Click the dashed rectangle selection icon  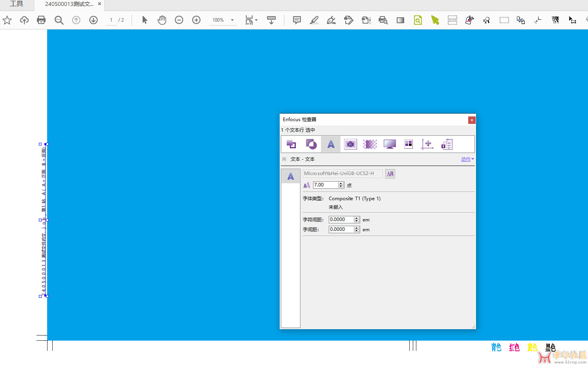tap(504, 20)
